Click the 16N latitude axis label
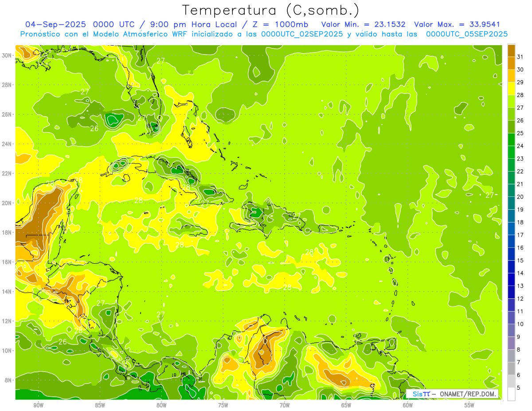 (x=7, y=262)
